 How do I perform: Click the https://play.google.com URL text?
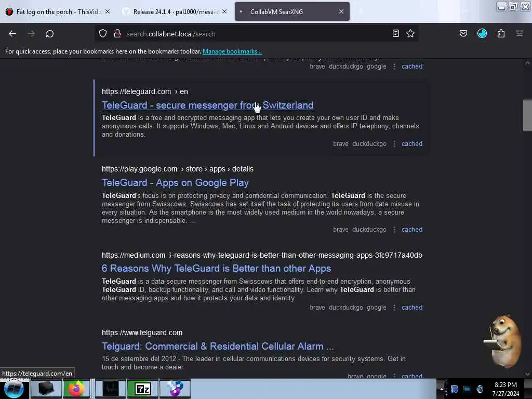coord(139,169)
